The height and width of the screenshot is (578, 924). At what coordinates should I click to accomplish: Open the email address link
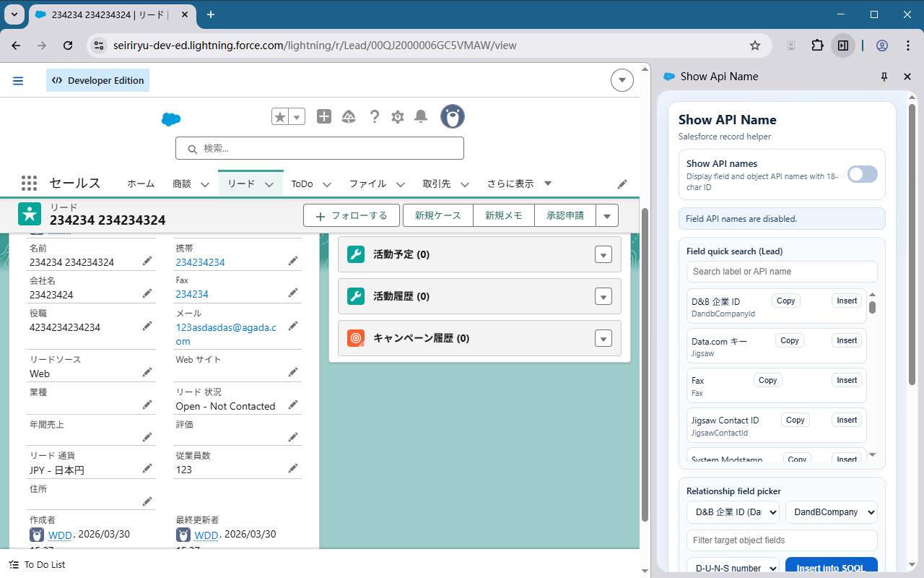[x=226, y=334]
